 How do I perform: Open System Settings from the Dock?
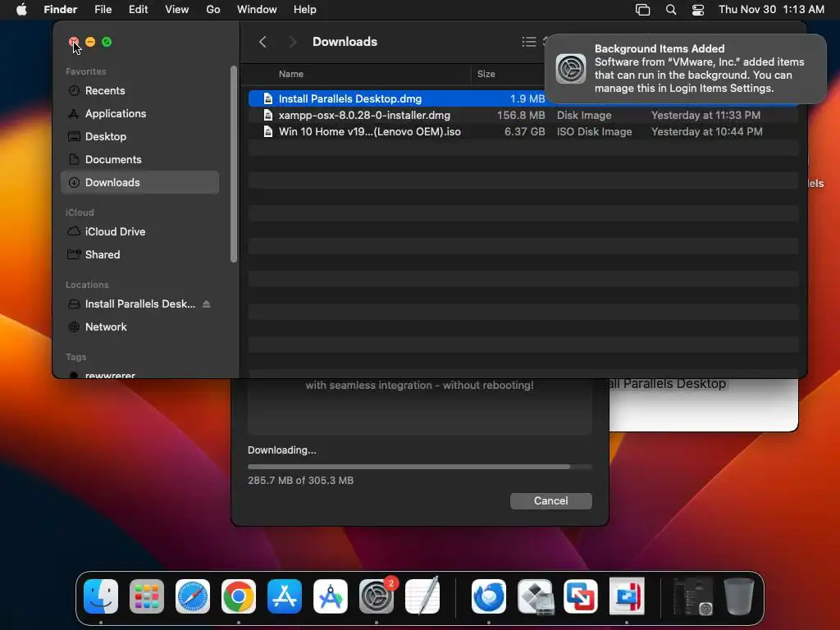[376, 596]
